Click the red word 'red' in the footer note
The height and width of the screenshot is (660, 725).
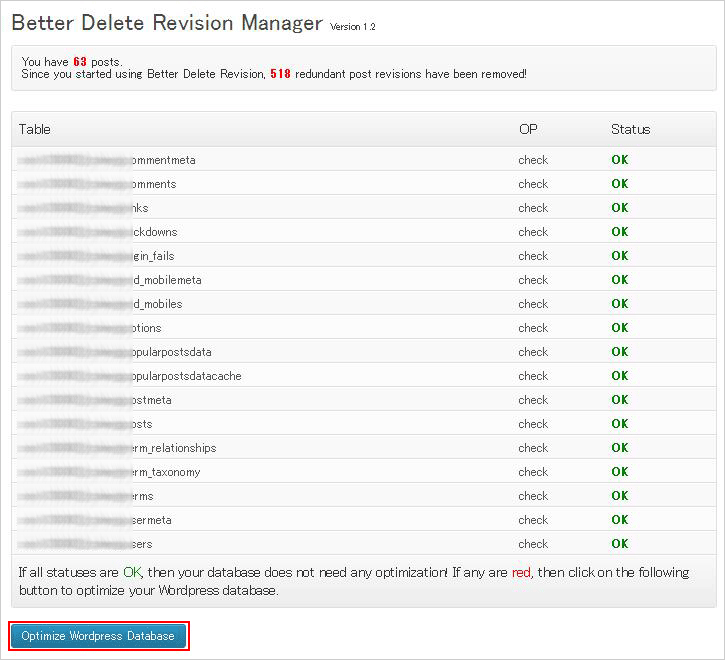click(521, 573)
